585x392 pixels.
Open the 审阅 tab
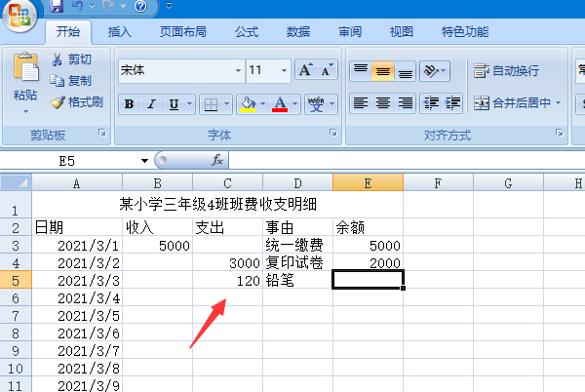point(350,32)
